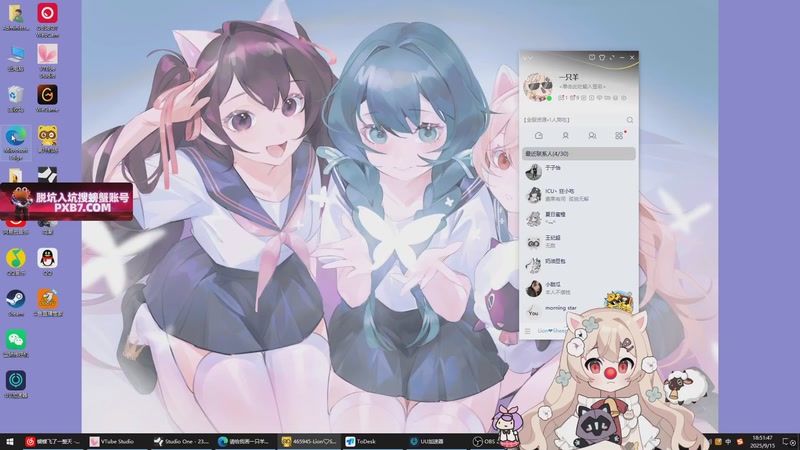The width and height of the screenshot is (800, 450).
Task: Switch to the QQ contacts tab icon
Action: [x=565, y=136]
